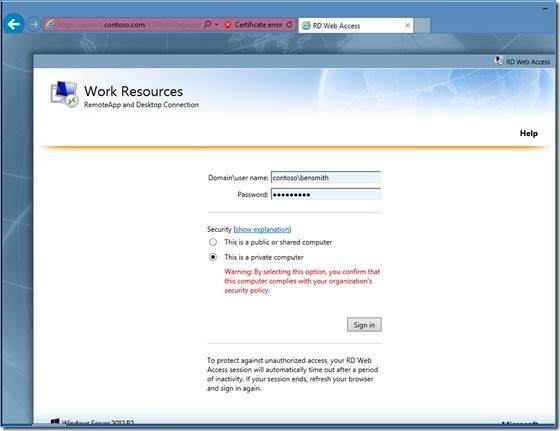
Task: Click the contoso.com address text
Action: pos(125,25)
